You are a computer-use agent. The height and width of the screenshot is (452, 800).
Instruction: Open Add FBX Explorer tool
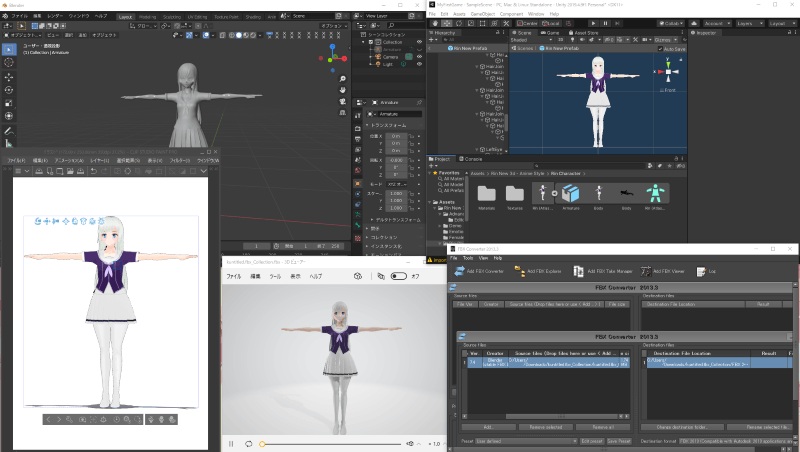pos(536,271)
